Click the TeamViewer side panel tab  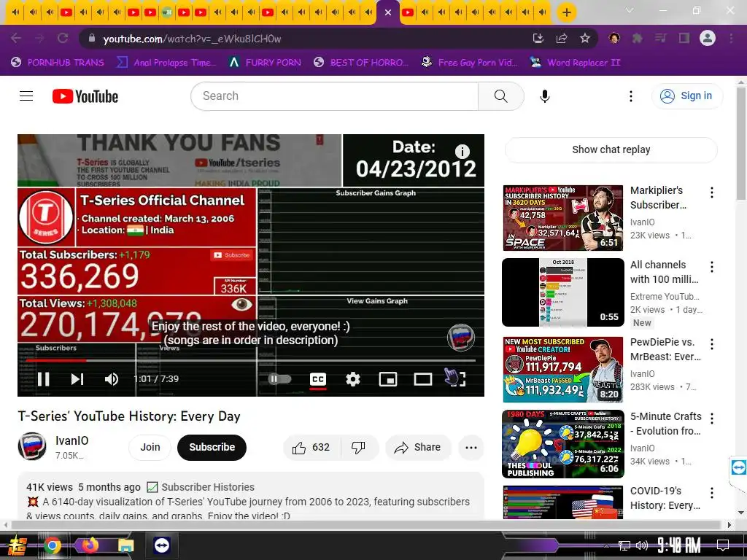[x=738, y=467]
